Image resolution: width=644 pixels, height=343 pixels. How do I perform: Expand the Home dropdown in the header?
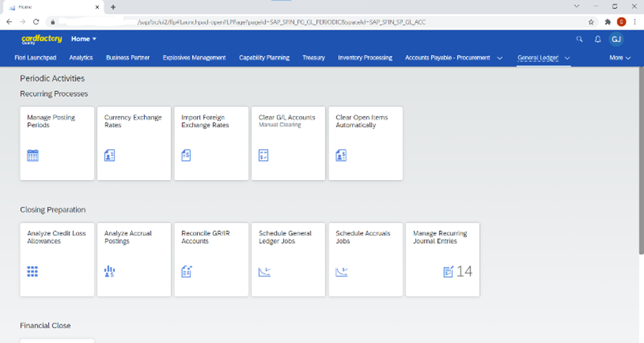point(84,39)
